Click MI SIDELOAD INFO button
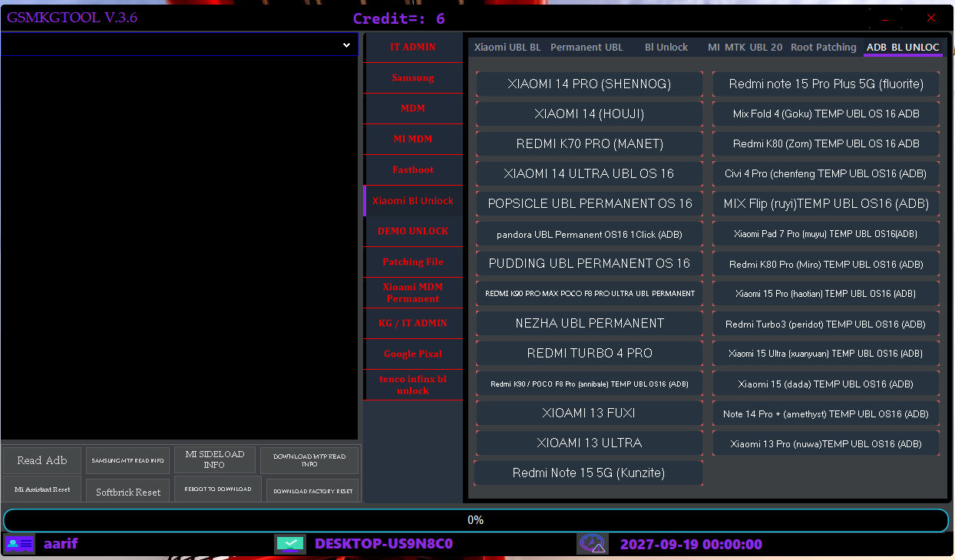This screenshot has width=955, height=560. point(214,460)
